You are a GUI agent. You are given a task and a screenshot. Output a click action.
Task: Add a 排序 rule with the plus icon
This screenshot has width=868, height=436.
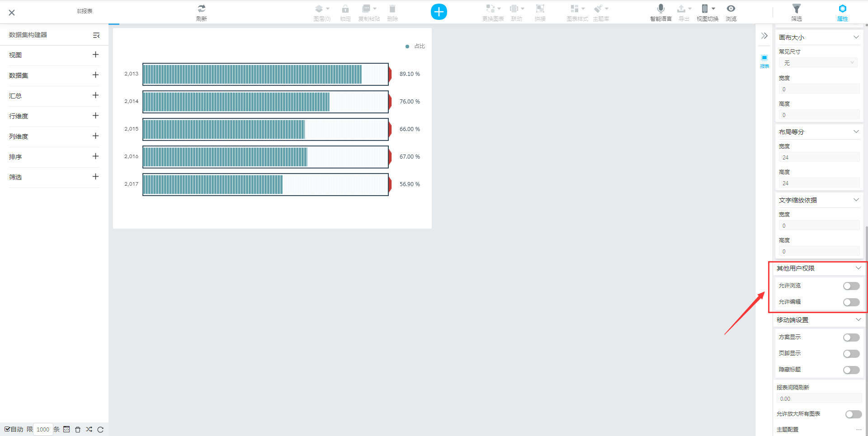click(95, 156)
